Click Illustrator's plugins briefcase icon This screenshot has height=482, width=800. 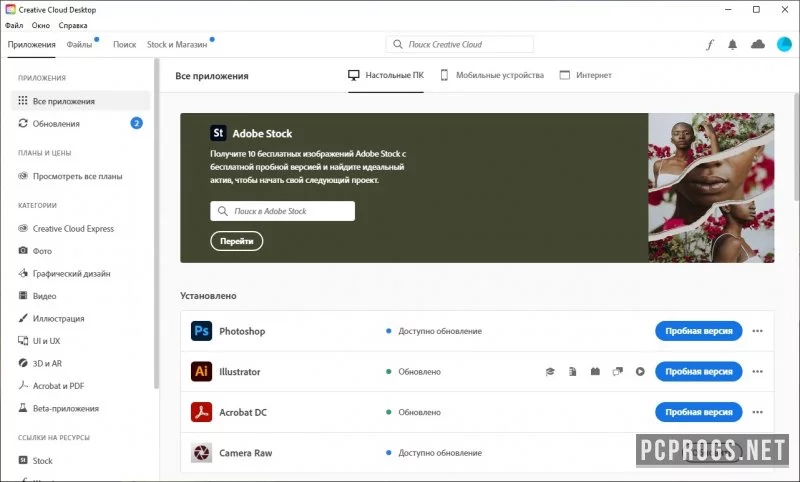[x=595, y=372]
